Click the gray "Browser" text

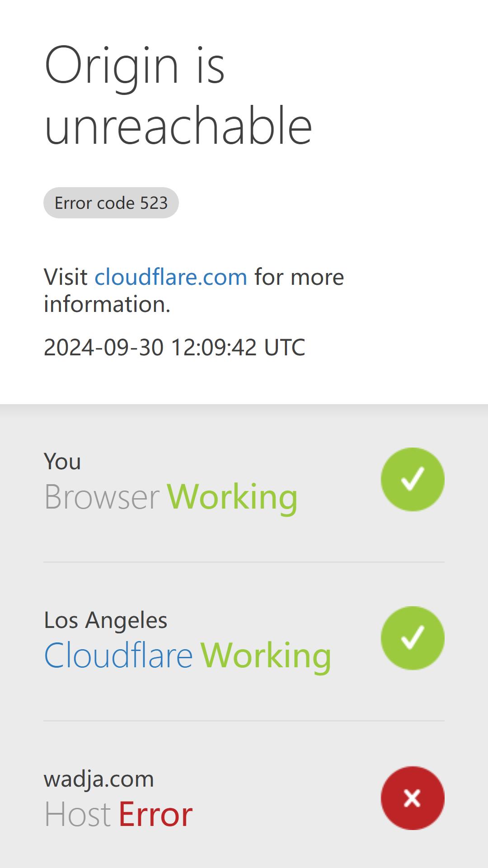102,497
